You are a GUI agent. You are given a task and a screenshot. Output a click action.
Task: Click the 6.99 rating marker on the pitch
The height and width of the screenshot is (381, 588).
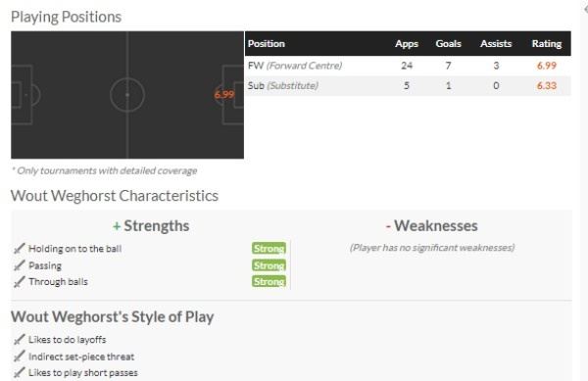[x=224, y=94]
